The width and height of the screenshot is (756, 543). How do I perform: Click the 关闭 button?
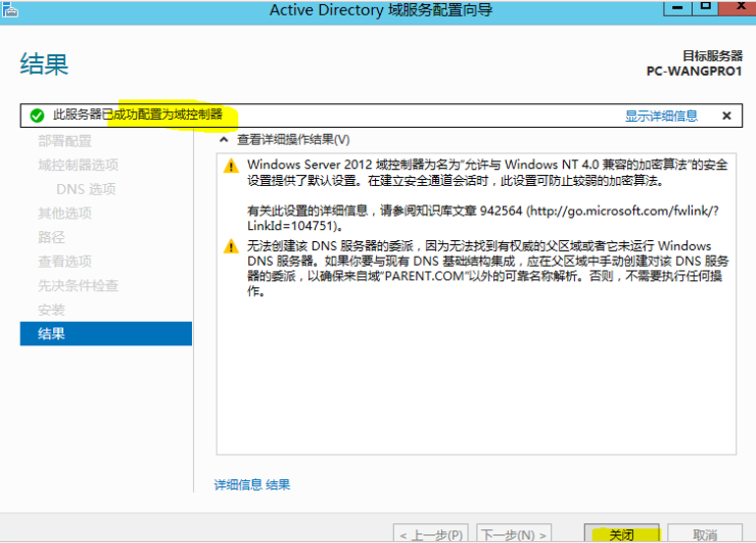click(621, 533)
